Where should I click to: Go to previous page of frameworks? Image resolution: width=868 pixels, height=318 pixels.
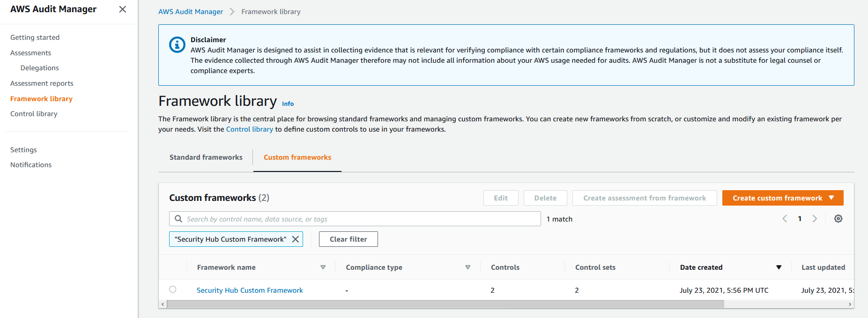(785, 219)
